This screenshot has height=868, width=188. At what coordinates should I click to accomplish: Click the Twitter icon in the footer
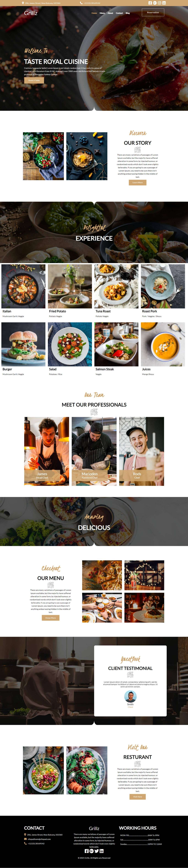[96, 851]
